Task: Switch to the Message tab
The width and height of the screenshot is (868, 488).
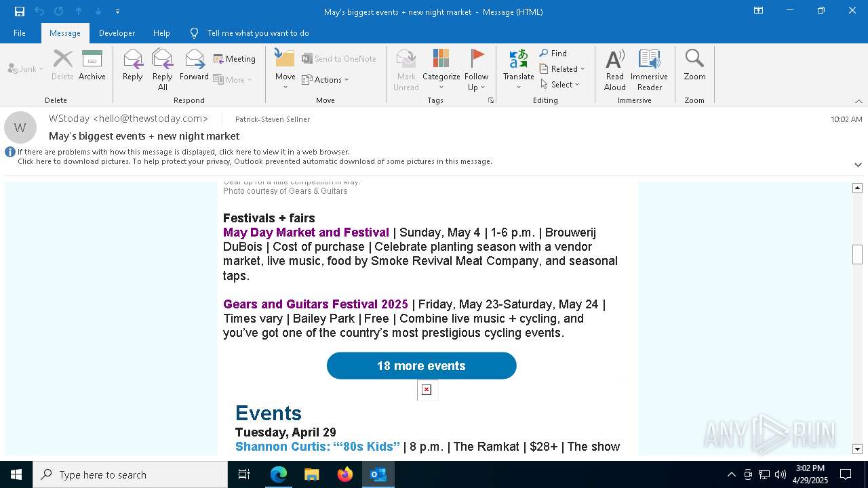Action: click(65, 33)
